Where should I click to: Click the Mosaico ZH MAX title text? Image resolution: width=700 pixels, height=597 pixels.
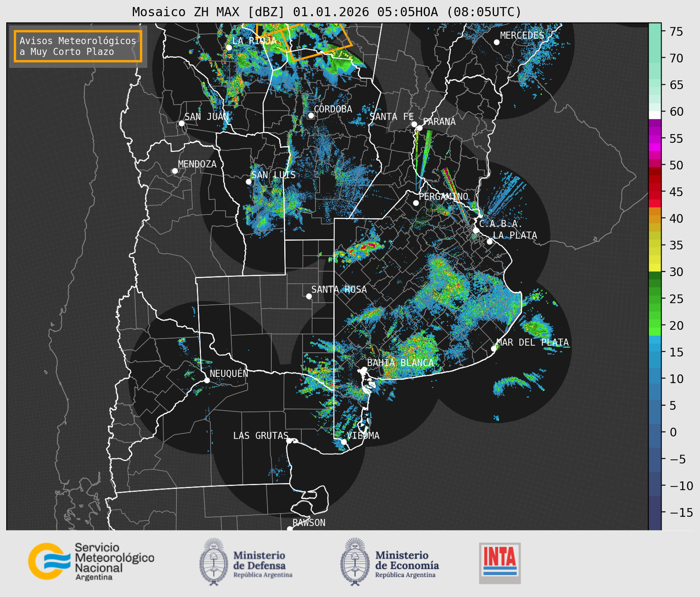pos(327,12)
